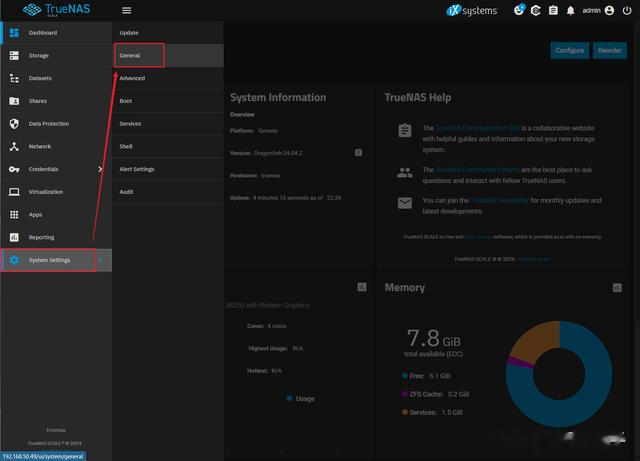Click the 7.8 GiB total memory value
This screenshot has width=640, height=461.
(x=434, y=339)
